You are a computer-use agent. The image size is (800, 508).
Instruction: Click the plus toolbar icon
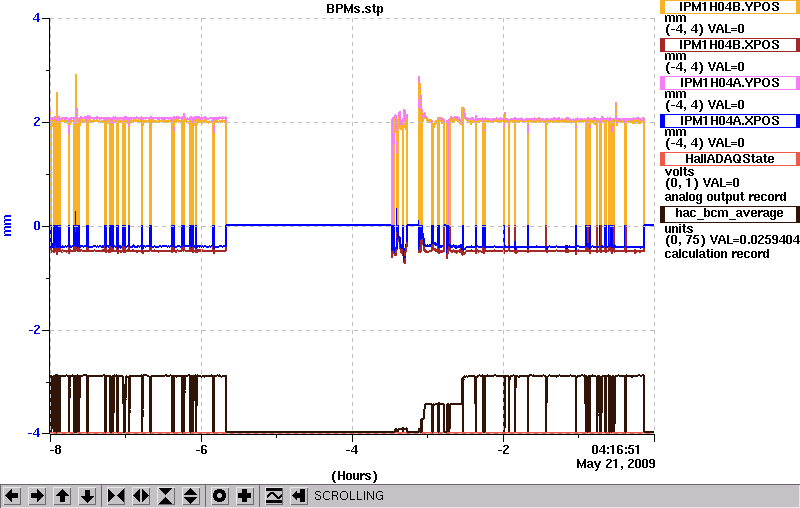245,496
